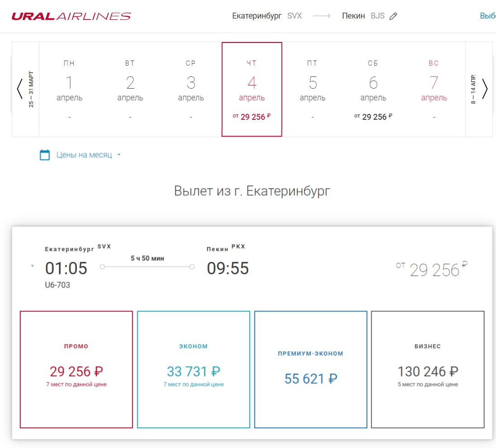
Task: Go to next week 8–14 April
Action: [x=479, y=89]
